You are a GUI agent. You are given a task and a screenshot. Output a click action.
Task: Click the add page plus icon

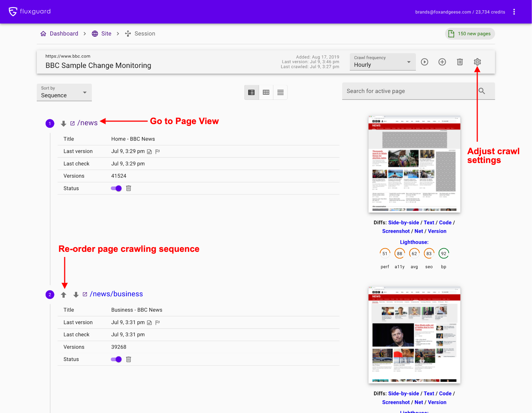click(x=442, y=62)
